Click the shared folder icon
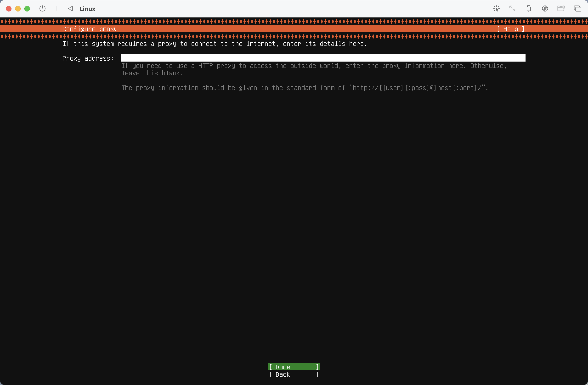588x385 pixels. click(561, 9)
